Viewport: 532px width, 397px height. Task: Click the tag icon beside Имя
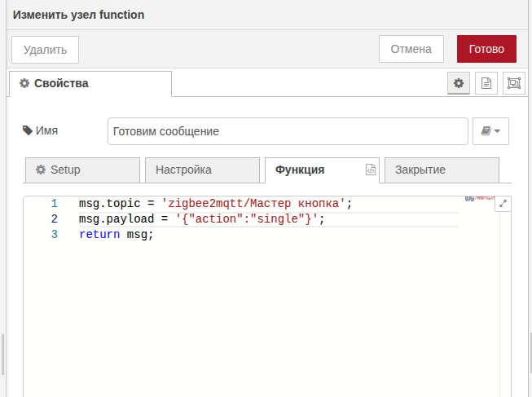point(27,130)
